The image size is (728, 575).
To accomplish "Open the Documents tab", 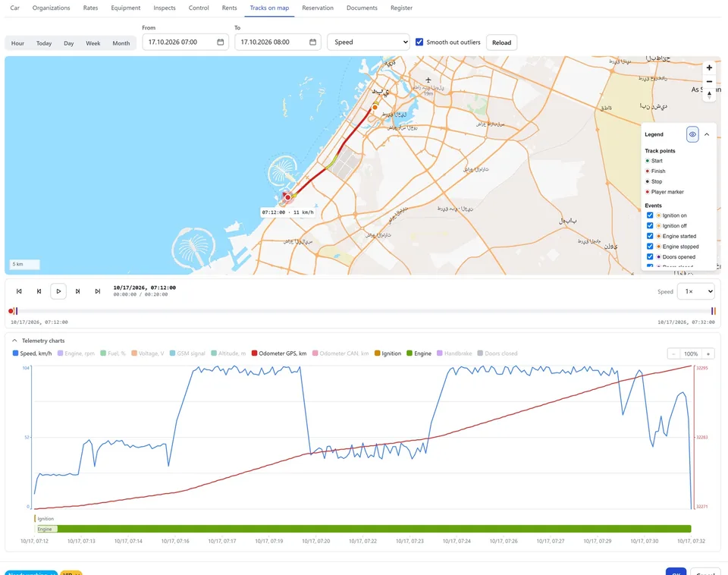I will point(362,8).
